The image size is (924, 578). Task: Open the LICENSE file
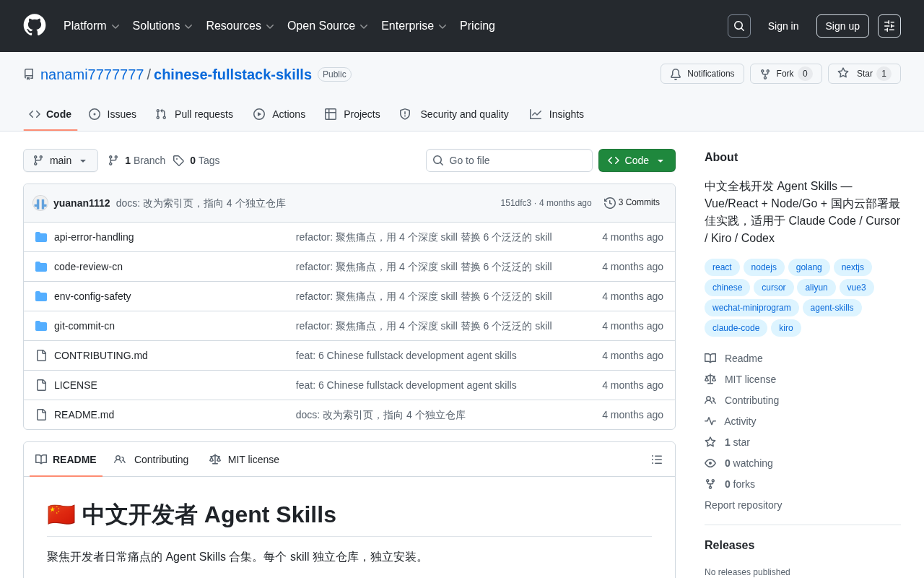pyautogui.click(x=76, y=385)
